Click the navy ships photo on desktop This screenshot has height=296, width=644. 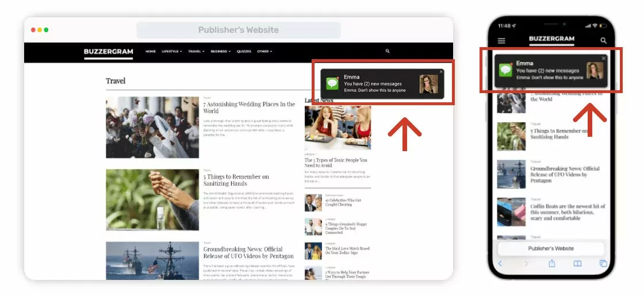coord(152,261)
